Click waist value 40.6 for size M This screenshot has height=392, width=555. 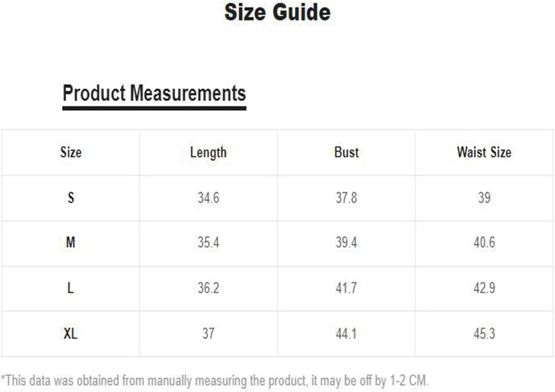tap(484, 243)
